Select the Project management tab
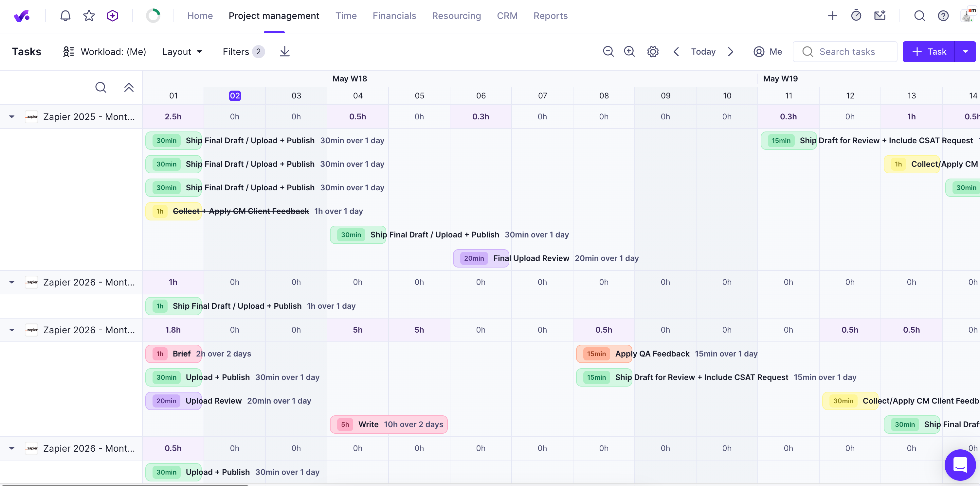The height and width of the screenshot is (486, 980). 274,16
